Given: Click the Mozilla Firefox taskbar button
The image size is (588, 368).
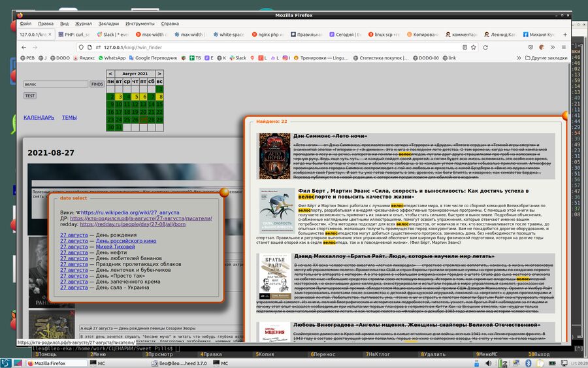Looking at the screenshot, I should (x=56, y=363).
